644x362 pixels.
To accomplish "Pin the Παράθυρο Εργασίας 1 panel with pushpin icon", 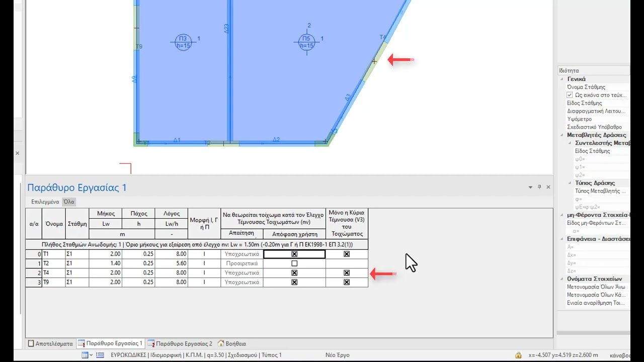I will pyautogui.click(x=539, y=187).
